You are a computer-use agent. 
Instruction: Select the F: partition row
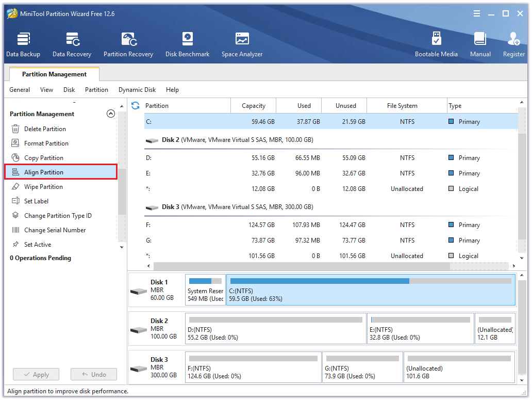pyautogui.click(x=331, y=225)
